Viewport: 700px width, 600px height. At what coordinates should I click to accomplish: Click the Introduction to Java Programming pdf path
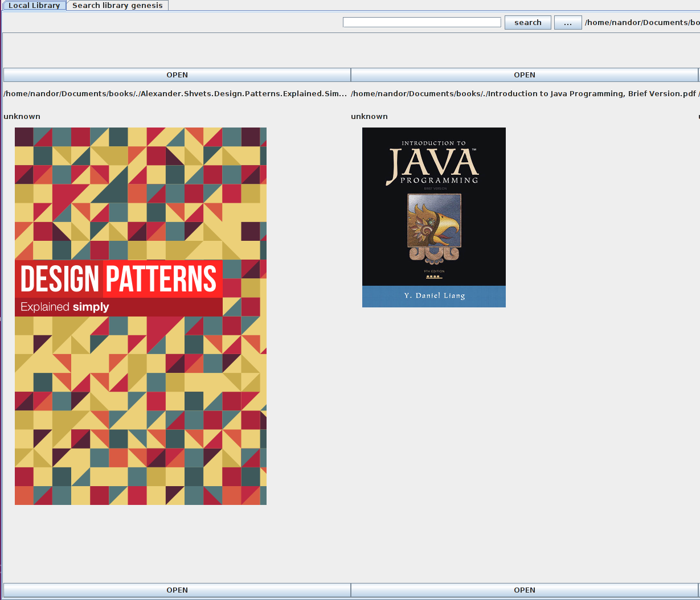[x=523, y=93]
